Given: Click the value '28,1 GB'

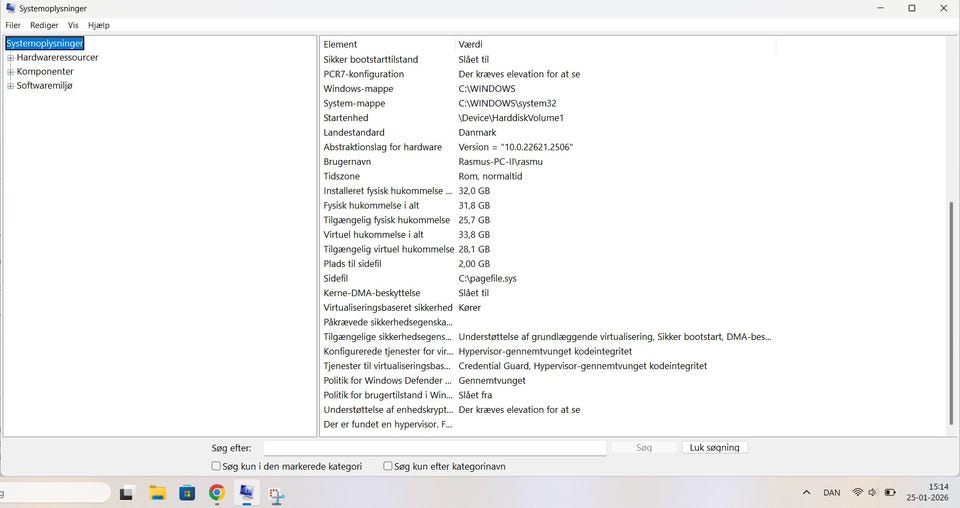Looking at the screenshot, I should click(x=474, y=249).
